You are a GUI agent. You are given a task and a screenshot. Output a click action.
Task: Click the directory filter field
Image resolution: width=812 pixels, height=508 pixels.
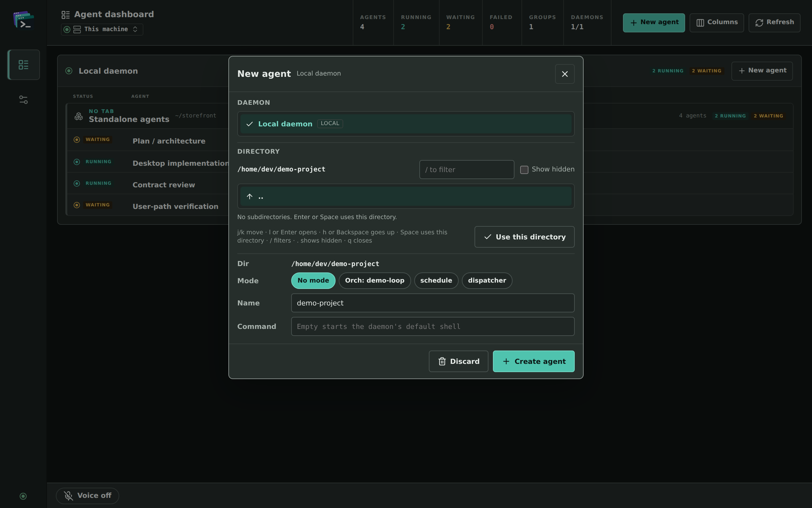pyautogui.click(x=466, y=170)
